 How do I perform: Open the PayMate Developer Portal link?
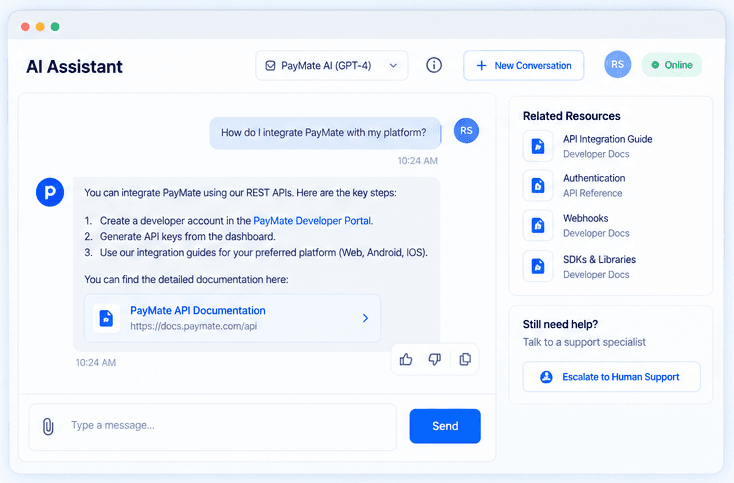313,221
